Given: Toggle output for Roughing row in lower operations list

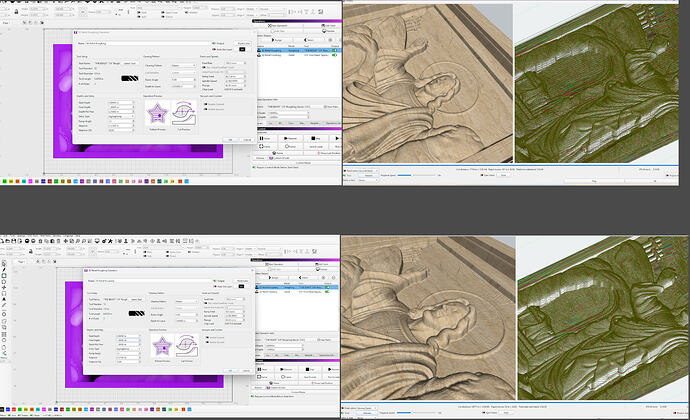Looking at the screenshot, I should [x=327, y=287].
